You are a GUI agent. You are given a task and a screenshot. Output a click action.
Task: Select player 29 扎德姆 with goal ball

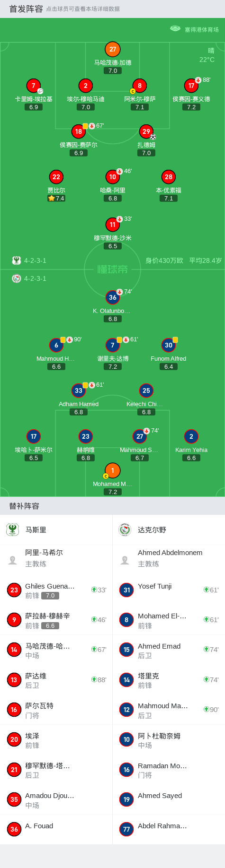click(146, 131)
